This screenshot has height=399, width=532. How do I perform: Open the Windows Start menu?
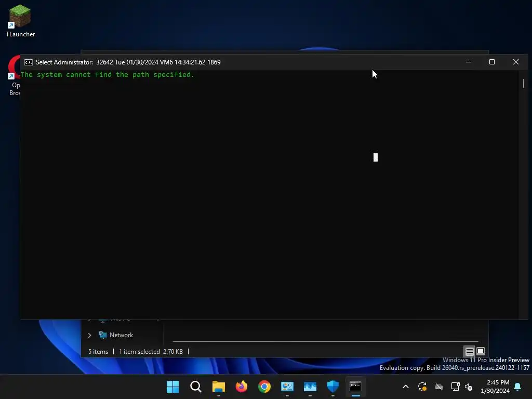coord(172,387)
